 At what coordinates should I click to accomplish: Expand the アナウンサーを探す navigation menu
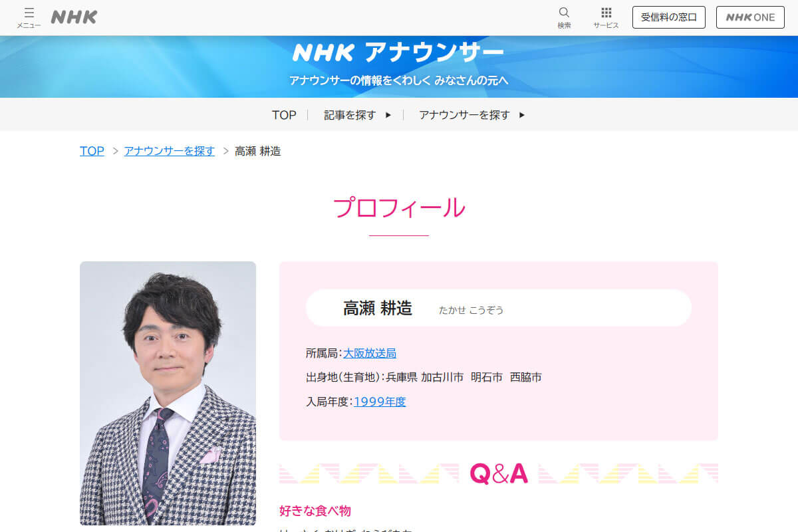click(x=464, y=115)
